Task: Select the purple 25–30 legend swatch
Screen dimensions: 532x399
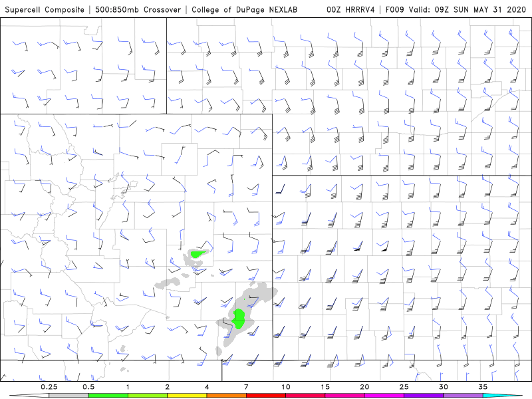Action: [x=424, y=396]
